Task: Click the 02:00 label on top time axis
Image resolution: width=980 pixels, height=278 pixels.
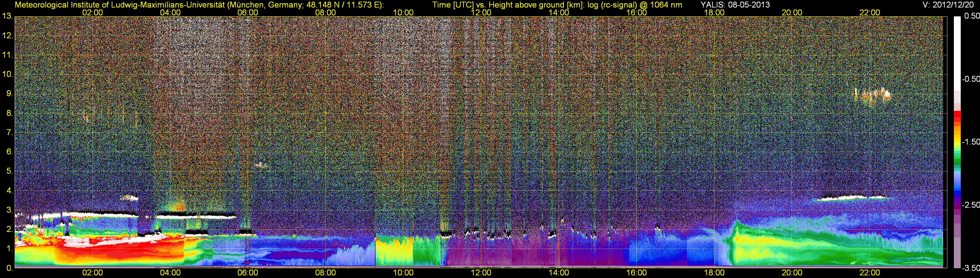Action: (92, 12)
